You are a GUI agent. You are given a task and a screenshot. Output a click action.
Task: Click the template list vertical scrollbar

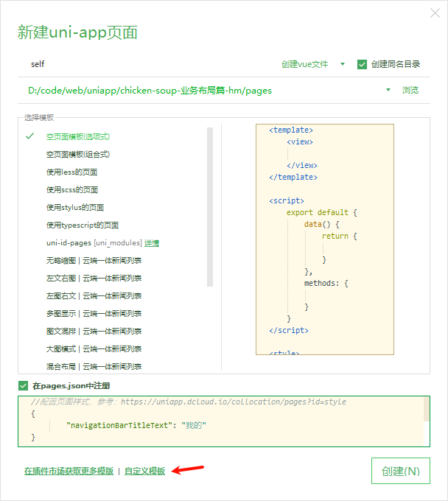[x=210, y=207]
